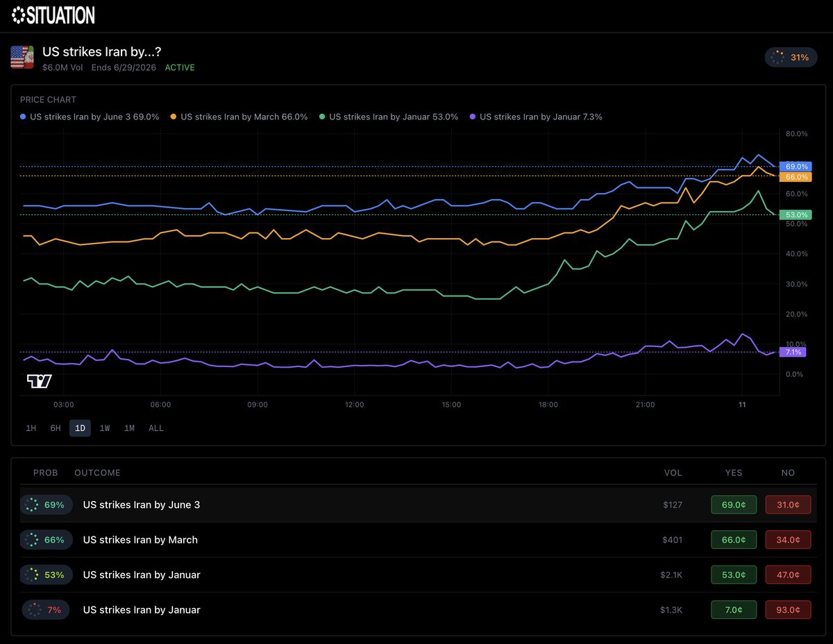Screen dimensions: 833x644
Task: Click the 31% probability badge at top right
Action: [x=791, y=57]
